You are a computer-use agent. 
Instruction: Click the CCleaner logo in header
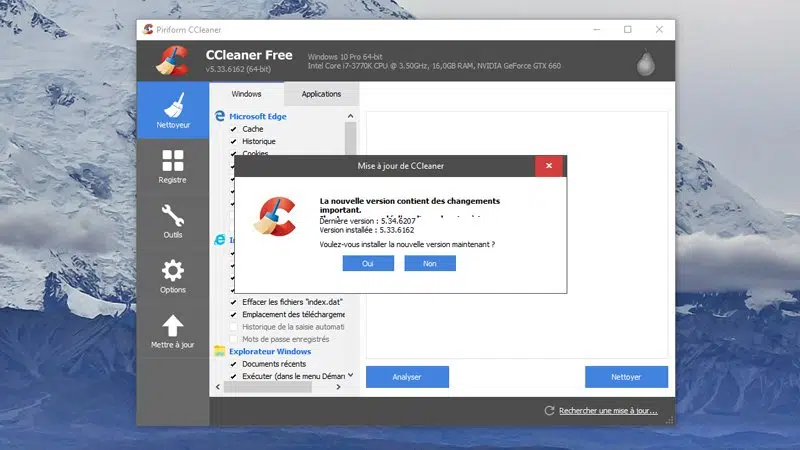173,61
